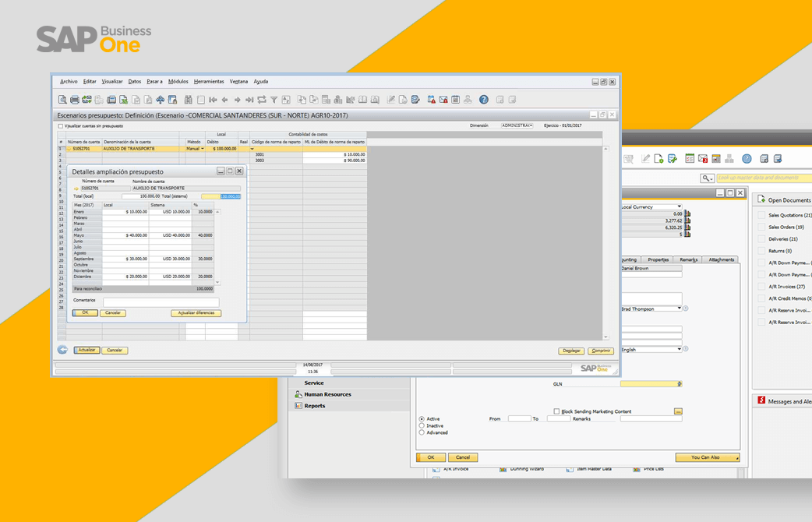Click the Print icon in the toolbar
The width and height of the screenshot is (812, 522).
pos(75,100)
